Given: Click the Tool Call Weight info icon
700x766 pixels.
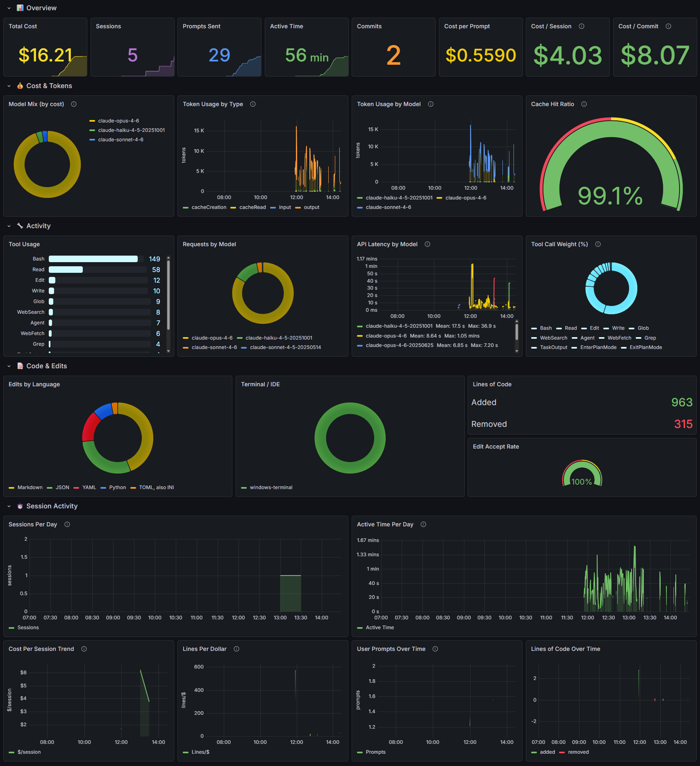Looking at the screenshot, I should click(x=598, y=244).
